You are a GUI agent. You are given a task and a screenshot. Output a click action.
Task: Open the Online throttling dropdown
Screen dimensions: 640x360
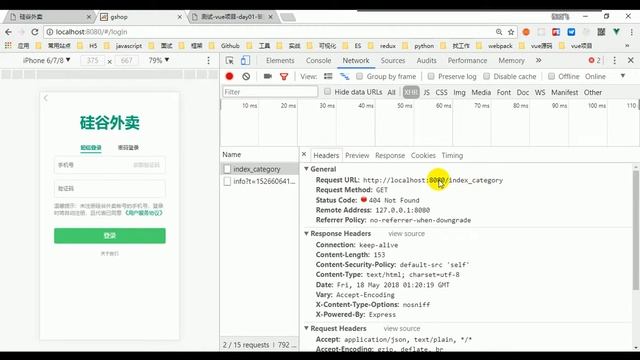tap(605, 76)
